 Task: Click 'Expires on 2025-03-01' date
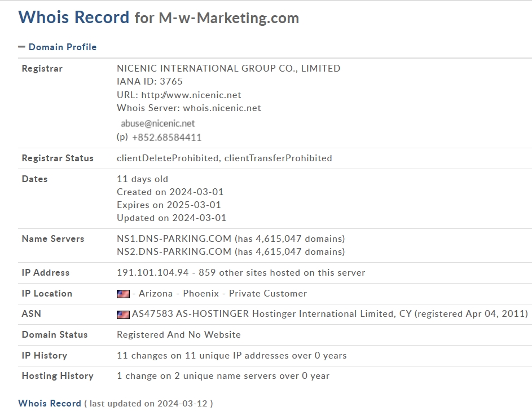[169, 205]
